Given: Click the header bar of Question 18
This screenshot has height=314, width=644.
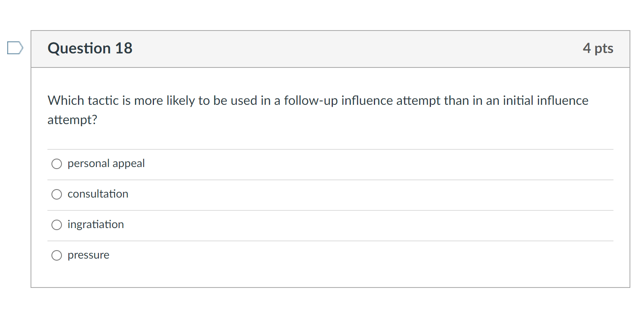Looking at the screenshot, I should pos(322,49).
